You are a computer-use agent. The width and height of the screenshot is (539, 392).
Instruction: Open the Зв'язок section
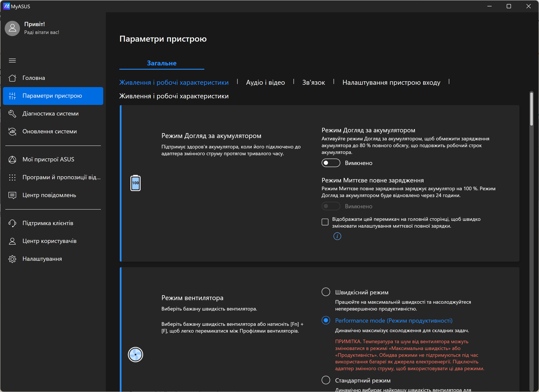[313, 82]
